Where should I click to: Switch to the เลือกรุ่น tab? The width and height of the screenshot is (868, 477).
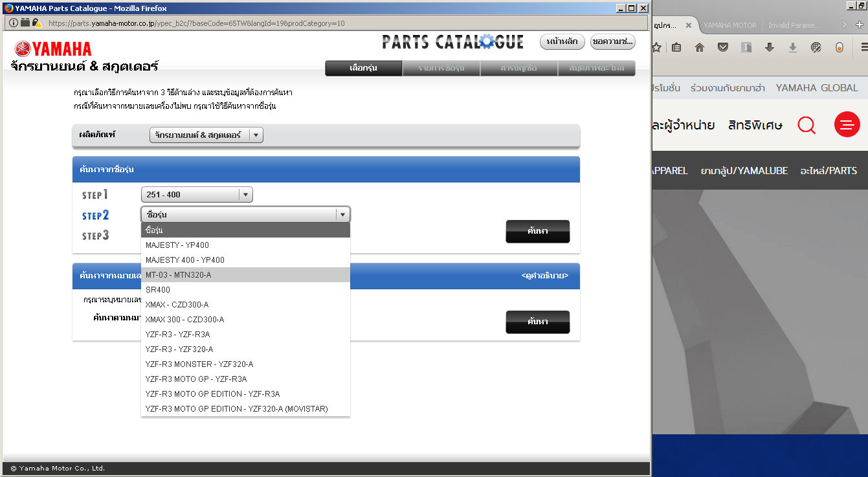tap(364, 68)
